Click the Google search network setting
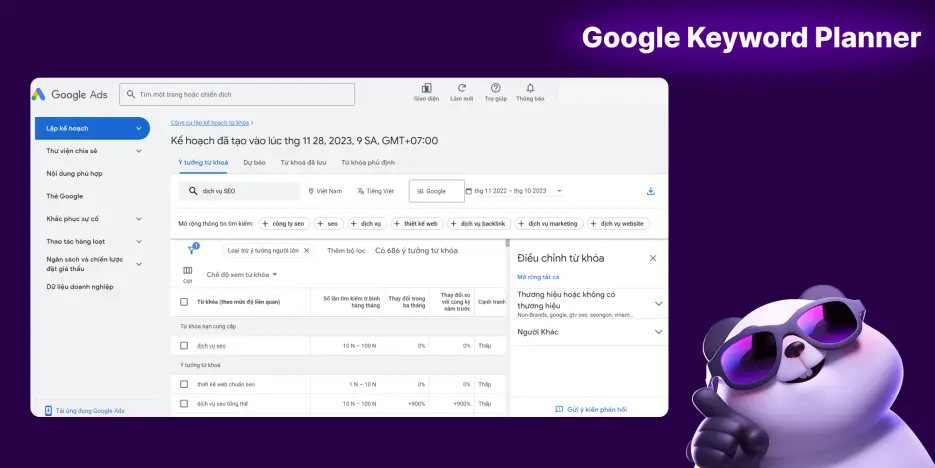This screenshot has width=935, height=468. pyautogui.click(x=436, y=191)
